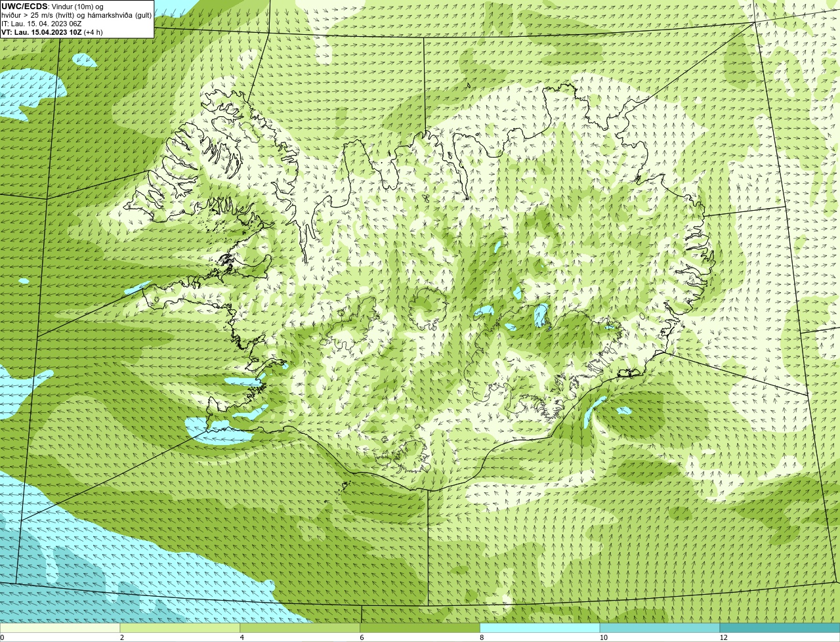Click the "0" scale label

2,637
